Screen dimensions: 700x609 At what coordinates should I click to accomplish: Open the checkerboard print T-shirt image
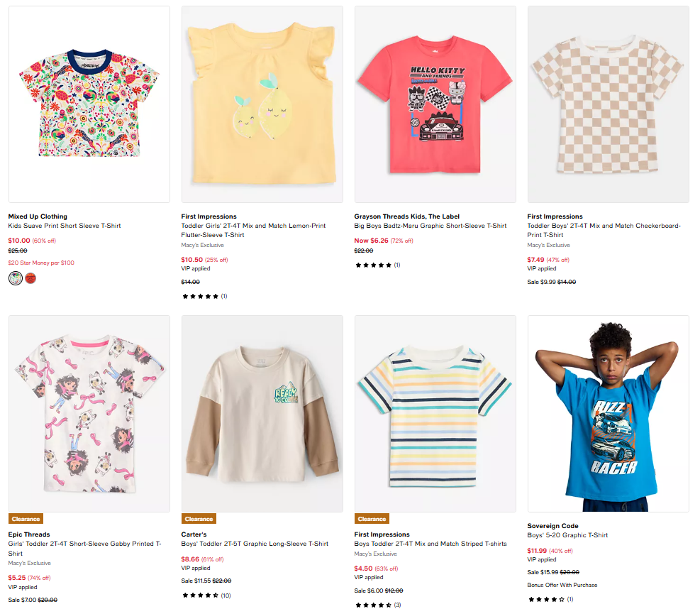click(x=608, y=104)
